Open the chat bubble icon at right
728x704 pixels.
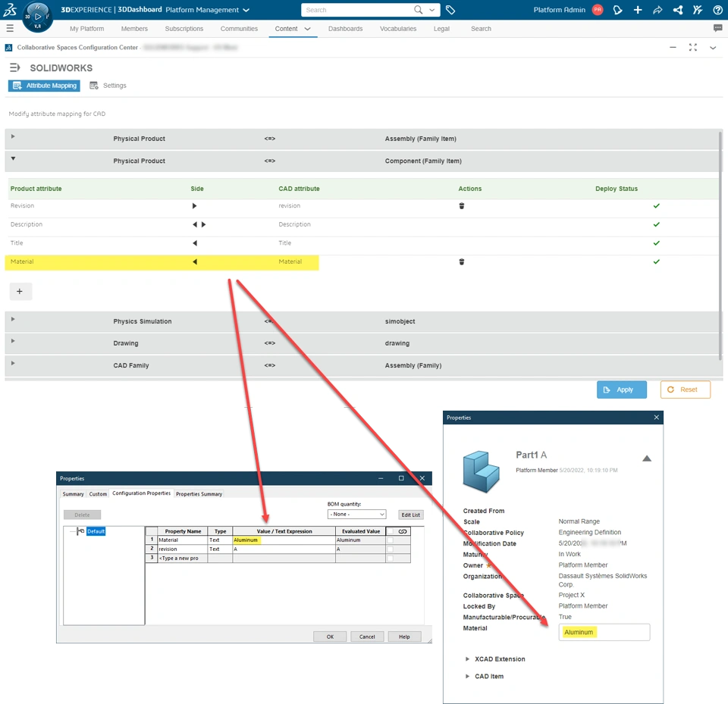(718, 28)
